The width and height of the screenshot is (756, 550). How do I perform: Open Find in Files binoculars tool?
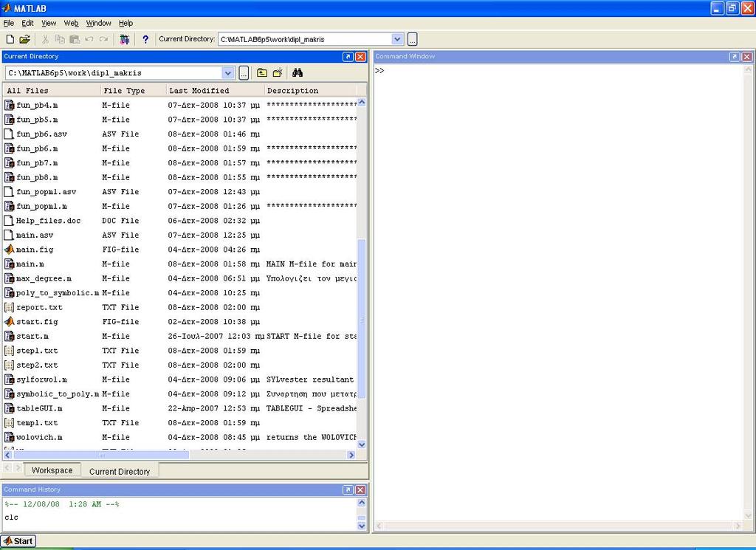click(x=298, y=73)
